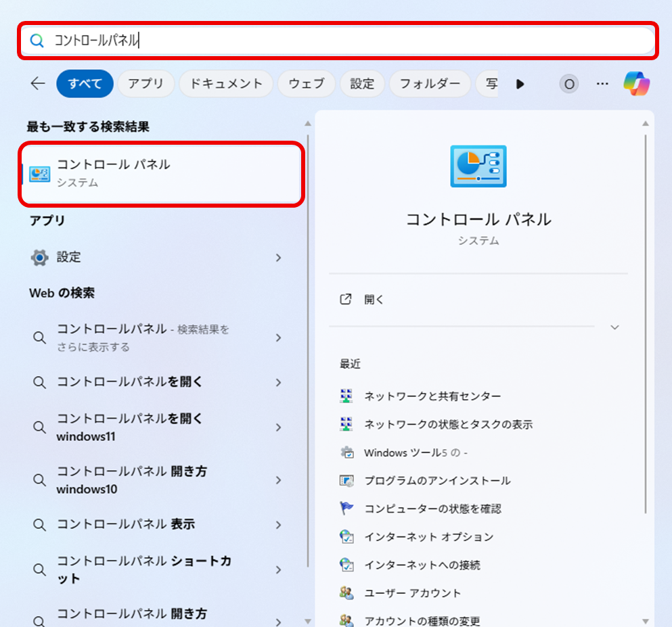Click the account profile circle icon
Viewport: 672px width, 627px height.
[x=569, y=83]
